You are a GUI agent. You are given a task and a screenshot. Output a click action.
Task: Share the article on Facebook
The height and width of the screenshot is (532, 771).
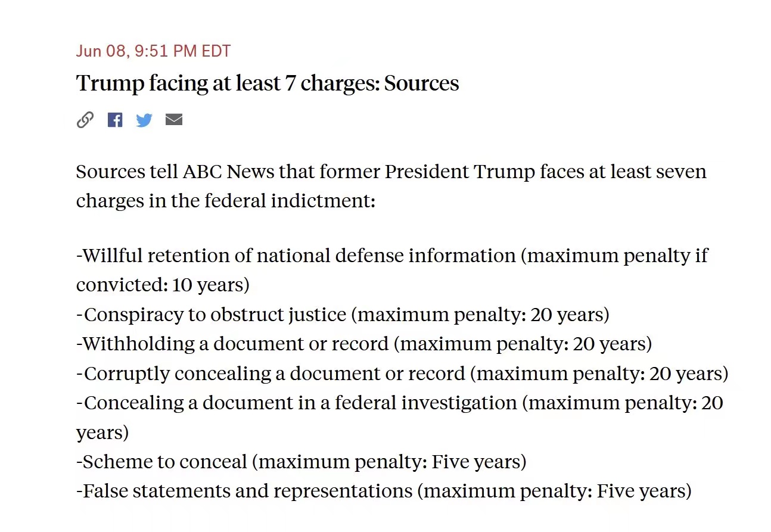click(x=115, y=120)
